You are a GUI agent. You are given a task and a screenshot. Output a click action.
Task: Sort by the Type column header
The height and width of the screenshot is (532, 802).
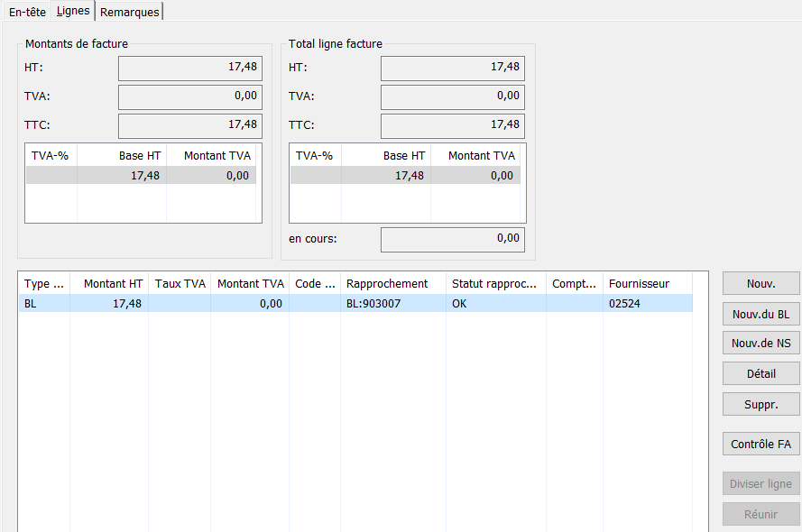pyautogui.click(x=44, y=284)
